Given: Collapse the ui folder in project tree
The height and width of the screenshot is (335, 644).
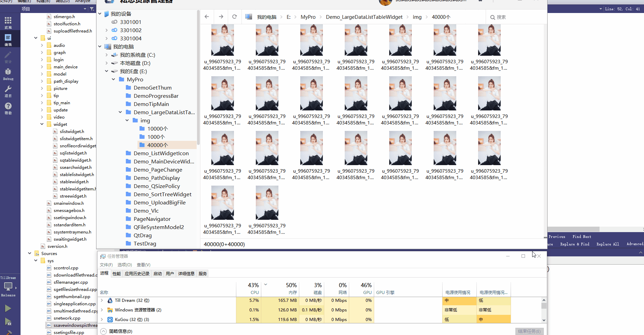Looking at the screenshot, I should point(36,38).
